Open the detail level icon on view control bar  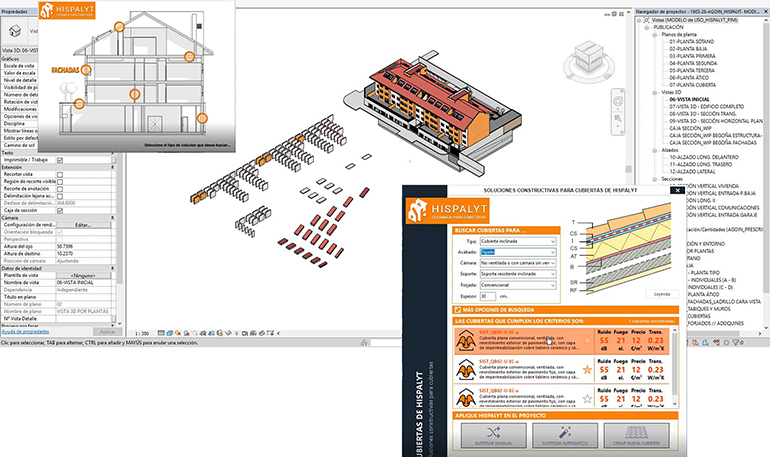click(161, 333)
